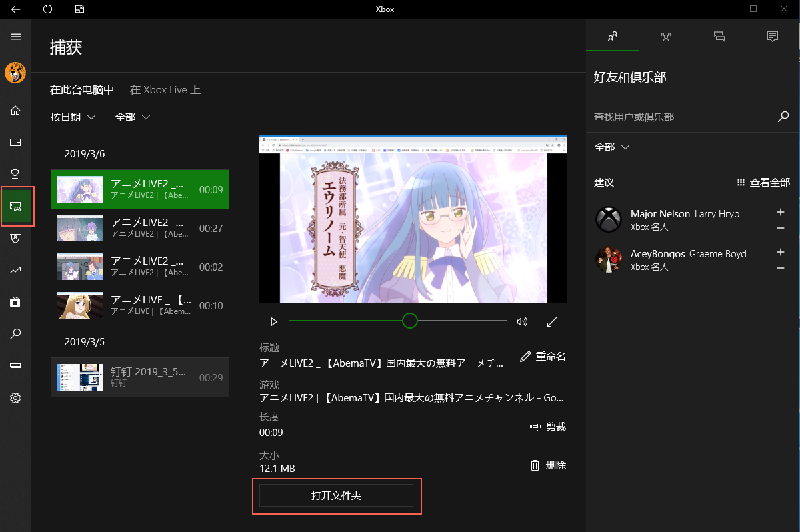This screenshot has height=532, width=800.
Task: Dismiss the Major Nelson suggestion
Action: click(x=781, y=228)
